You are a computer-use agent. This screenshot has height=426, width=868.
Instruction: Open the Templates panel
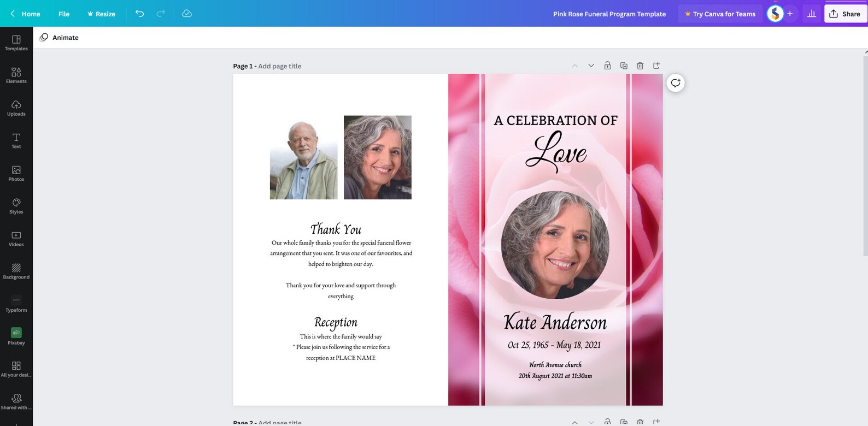16,43
